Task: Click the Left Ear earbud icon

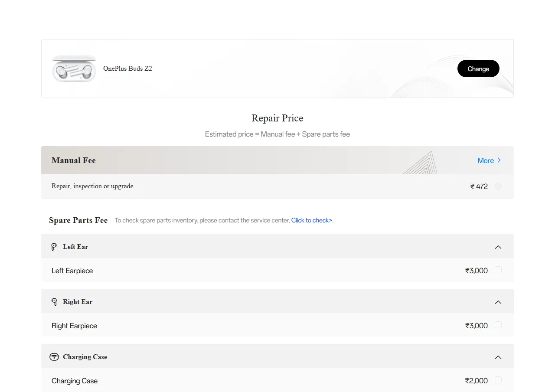Action: click(x=54, y=247)
